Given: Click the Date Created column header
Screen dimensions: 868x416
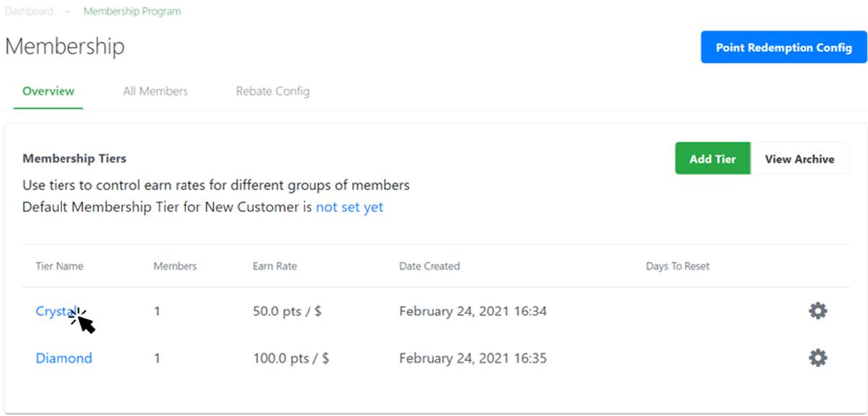Looking at the screenshot, I should coord(429,266).
